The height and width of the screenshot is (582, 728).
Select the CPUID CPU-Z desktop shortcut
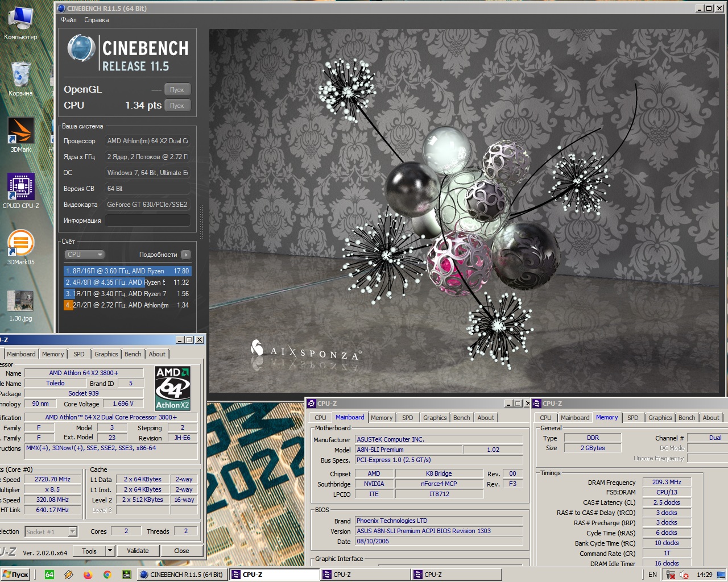[x=20, y=191]
